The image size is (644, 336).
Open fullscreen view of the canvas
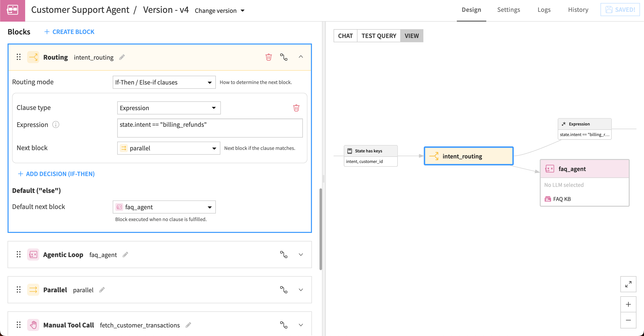(628, 284)
